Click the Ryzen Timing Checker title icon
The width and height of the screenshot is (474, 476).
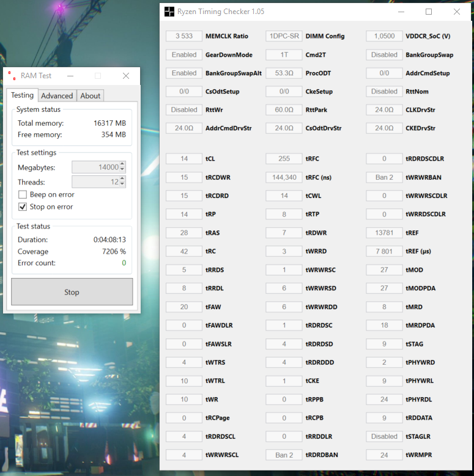pyautogui.click(x=169, y=12)
